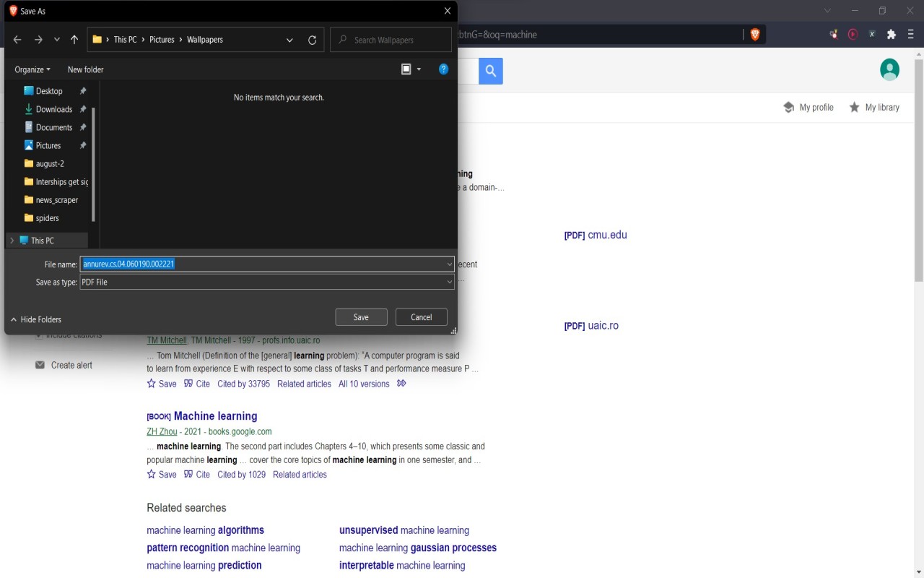Open the browser Extensions puzzle icon
This screenshot has height=578, width=924.
[x=892, y=34]
